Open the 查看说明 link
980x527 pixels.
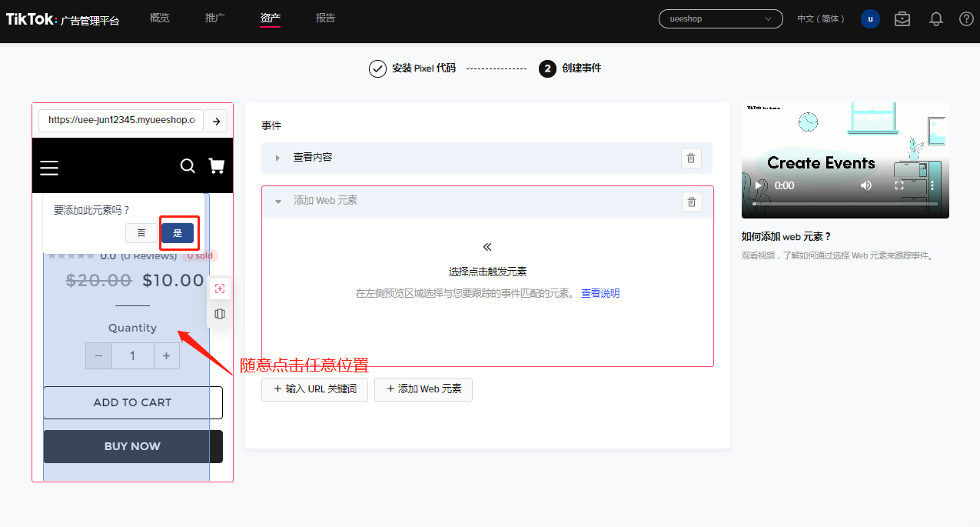point(600,293)
